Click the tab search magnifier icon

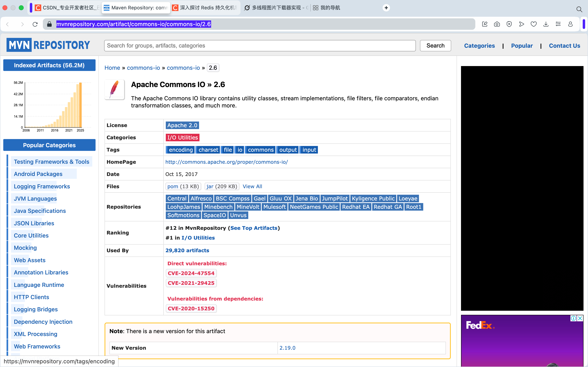(579, 9)
